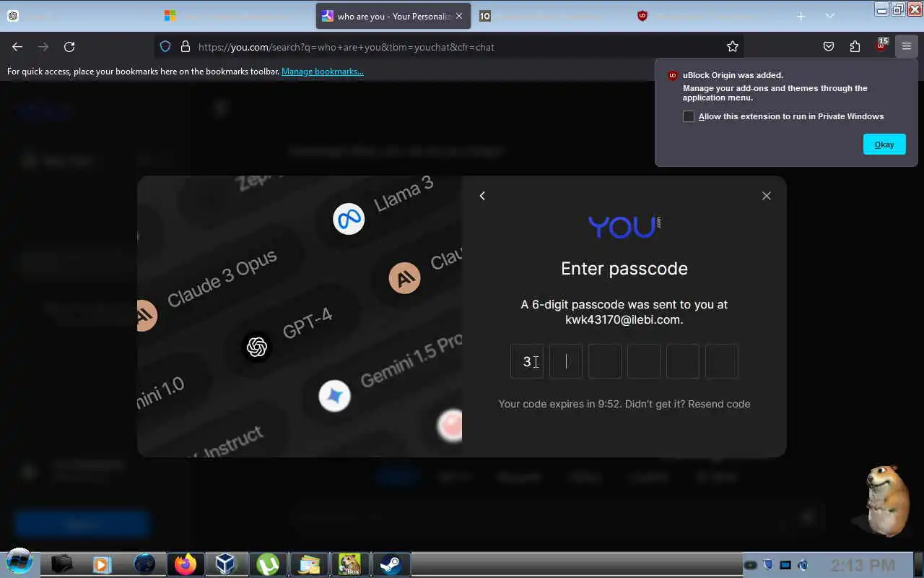924x578 pixels.
Task: Click the OpenAI GPT-4 icon
Action: pos(257,347)
